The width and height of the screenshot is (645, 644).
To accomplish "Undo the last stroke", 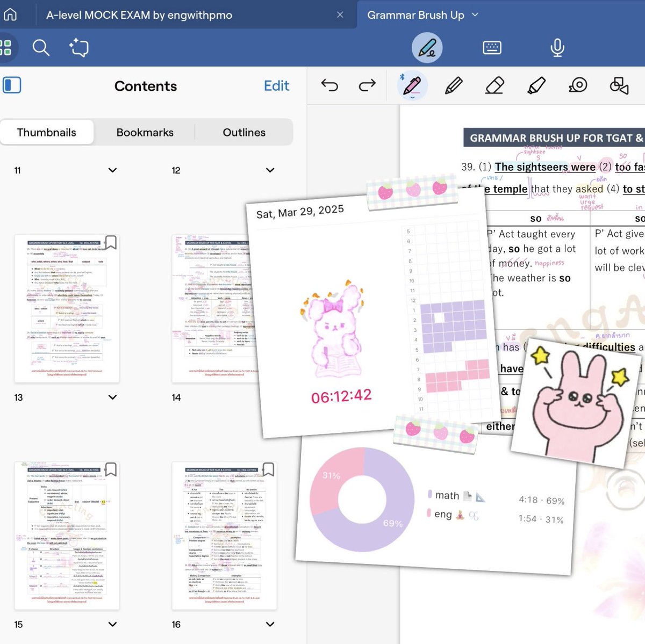I will coord(329,85).
